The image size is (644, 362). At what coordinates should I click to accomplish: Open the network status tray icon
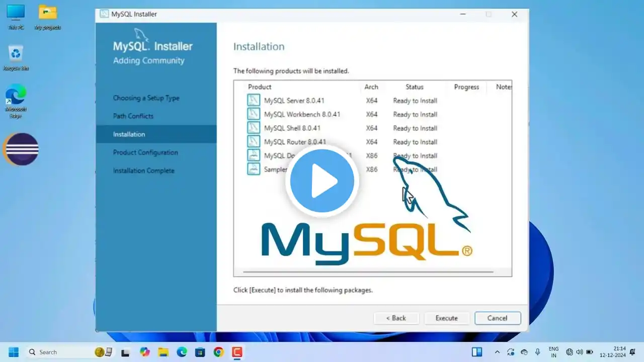[x=570, y=352]
